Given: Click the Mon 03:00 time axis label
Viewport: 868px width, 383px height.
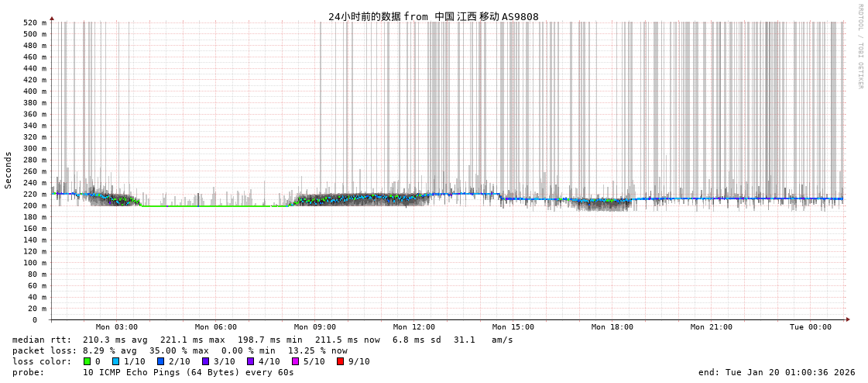Looking at the screenshot, I should pos(117,327).
